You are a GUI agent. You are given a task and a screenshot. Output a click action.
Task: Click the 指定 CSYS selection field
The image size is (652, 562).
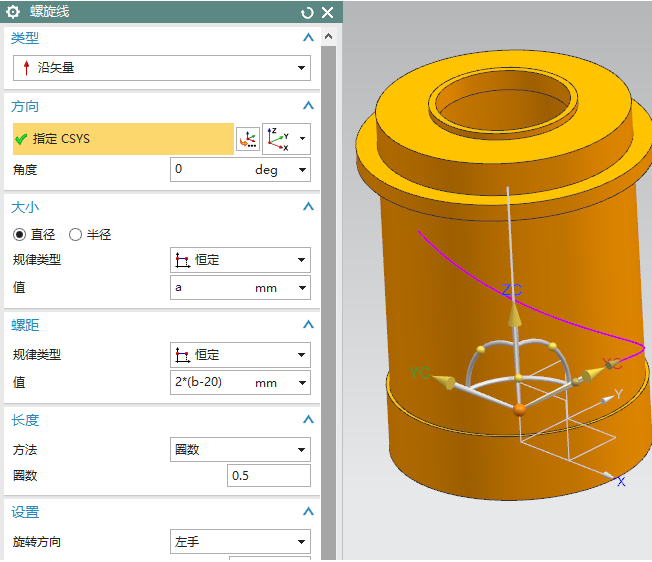122,139
